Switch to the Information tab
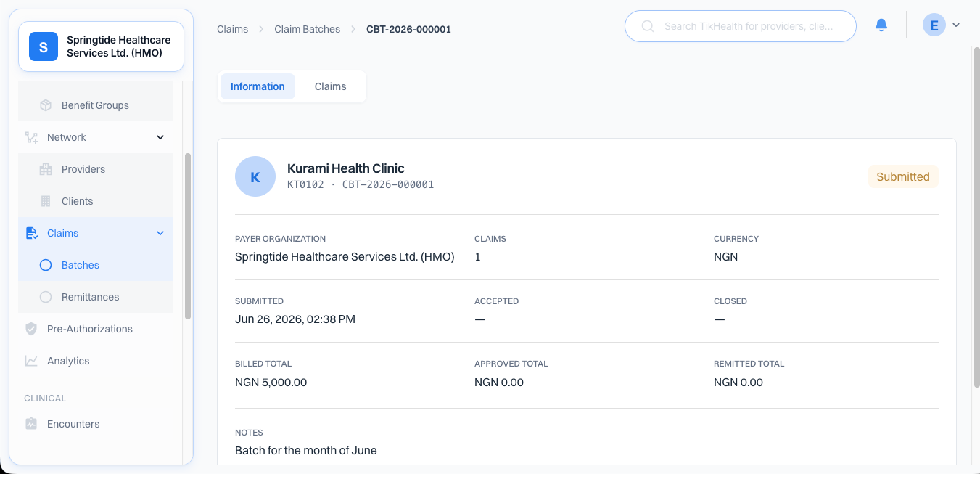 (x=258, y=86)
